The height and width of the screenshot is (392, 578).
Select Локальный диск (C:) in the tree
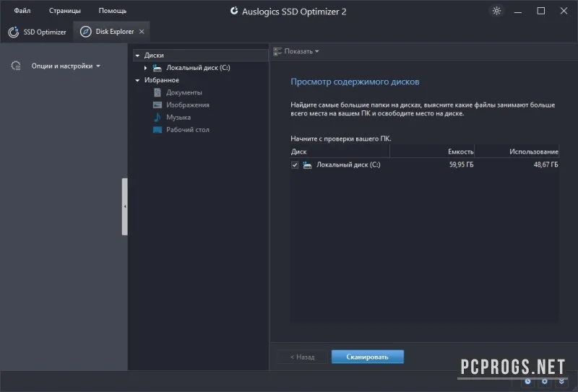pyautogui.click(x=198, y=68)
